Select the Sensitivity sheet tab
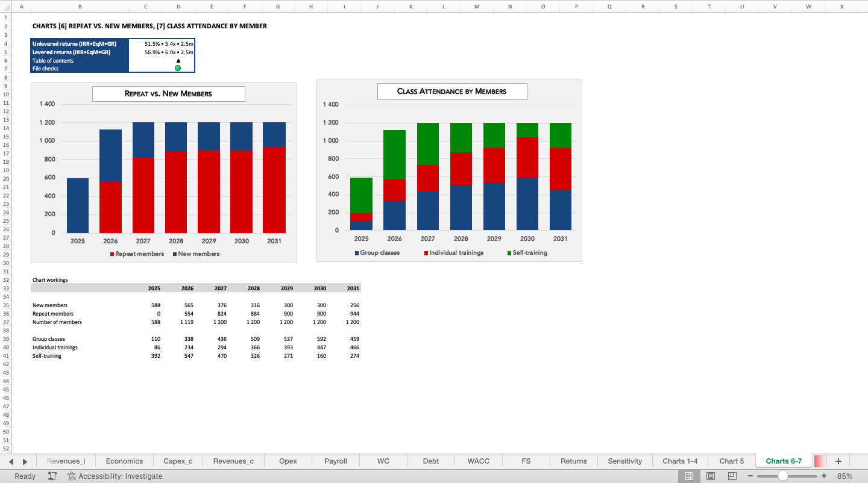Image resolution: width=868 pixels, height=483 pixels. (x=624, y=461)
